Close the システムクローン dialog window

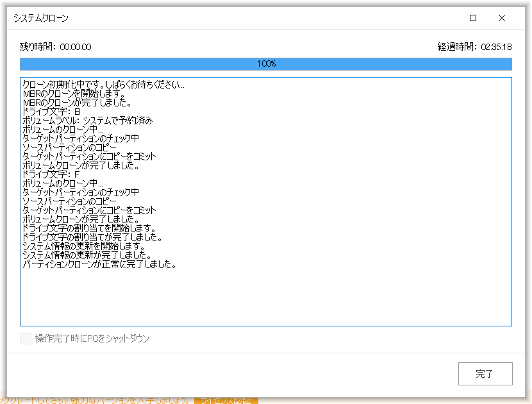pos(502,19)
